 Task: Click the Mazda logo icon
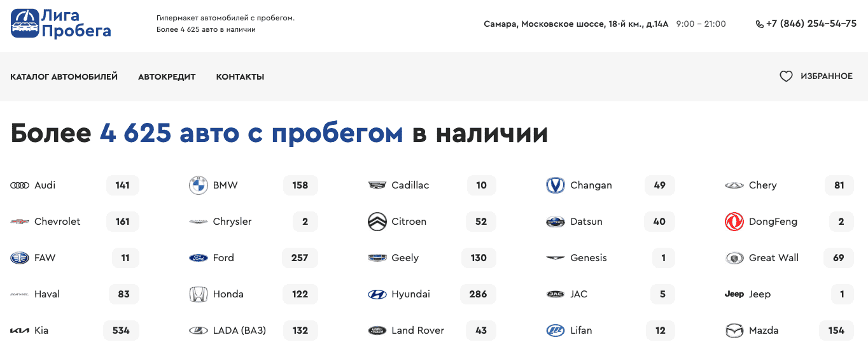point(734,331)
